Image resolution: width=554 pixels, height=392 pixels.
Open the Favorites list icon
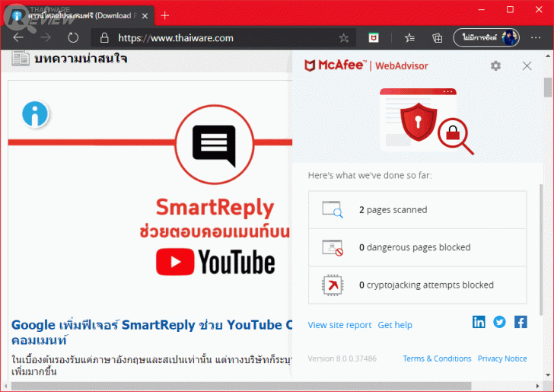click(409, 37)
